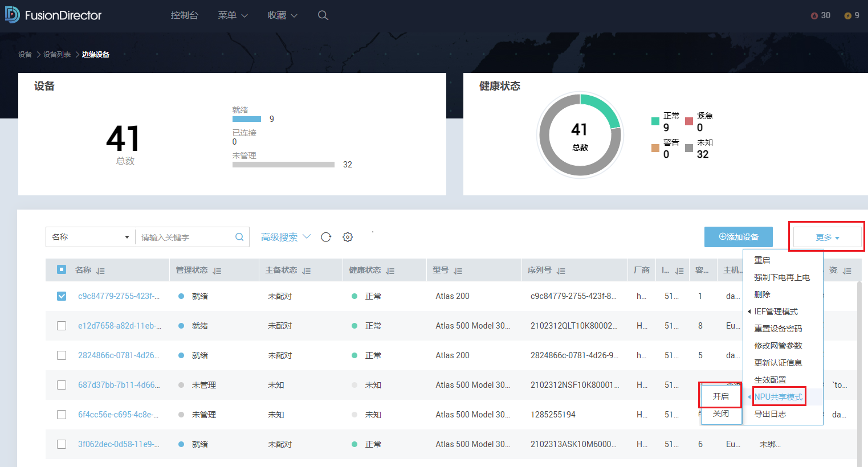Image resolution: width=868 pixels, height=467 pixels.
Task: Select 强制下电再上电 menu entry
Action: click(782, 277)
